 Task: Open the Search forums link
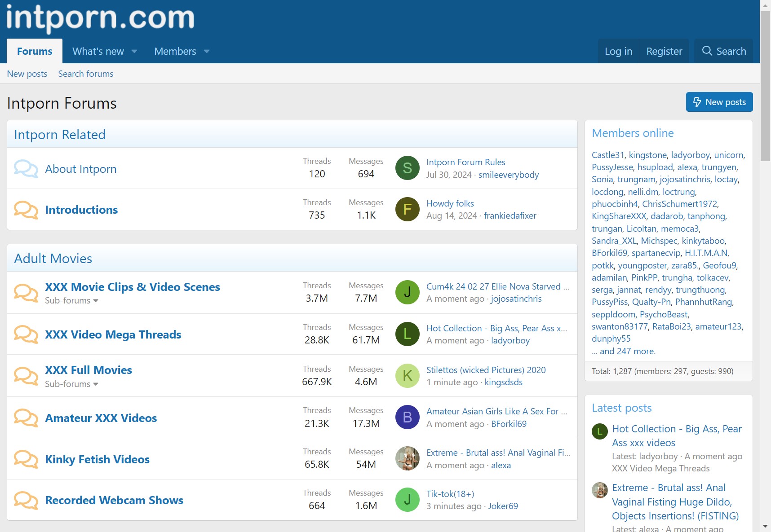(85, 74)
